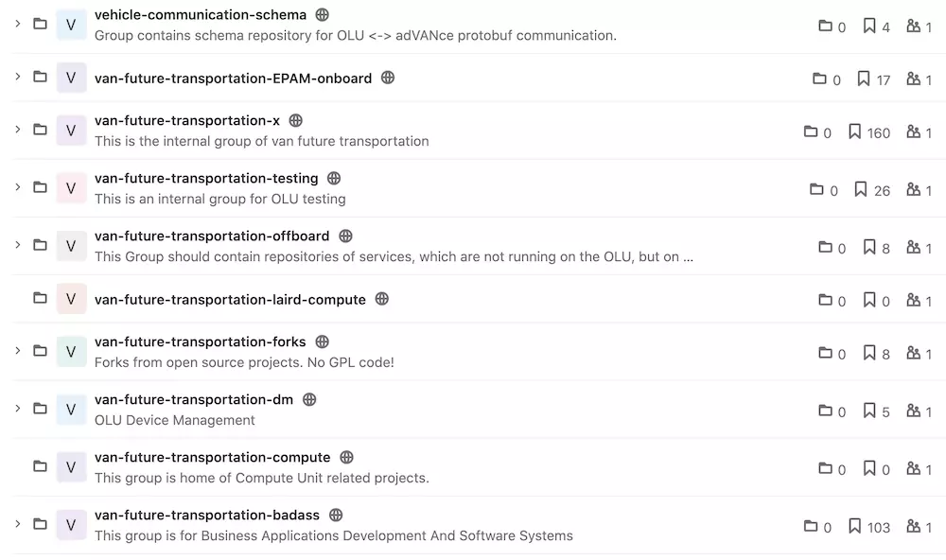Expand the van-future-transportation-forks group
The image size is (946, 560).
pos(17,351)
